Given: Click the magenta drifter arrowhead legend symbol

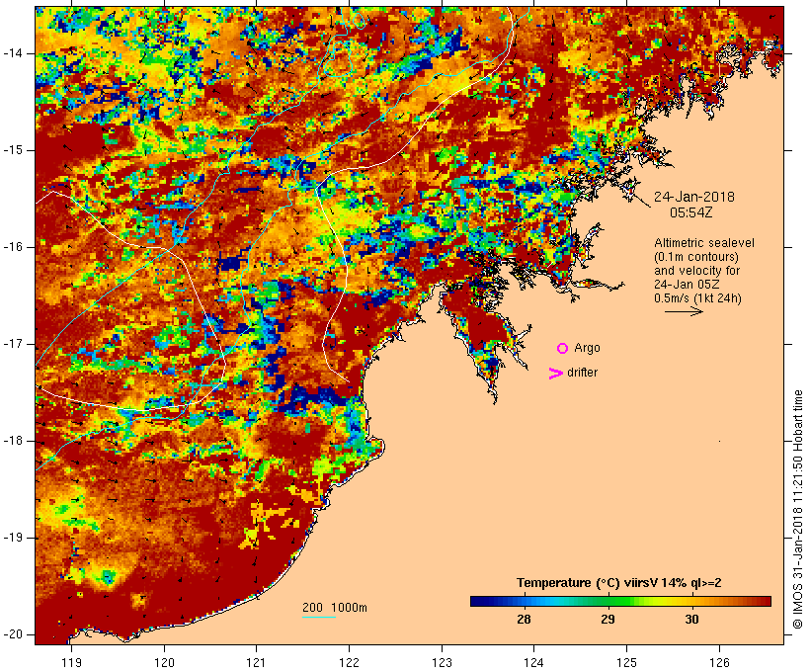Looking at the screenshot, I should pyautogui.click(x=556, y=374).
